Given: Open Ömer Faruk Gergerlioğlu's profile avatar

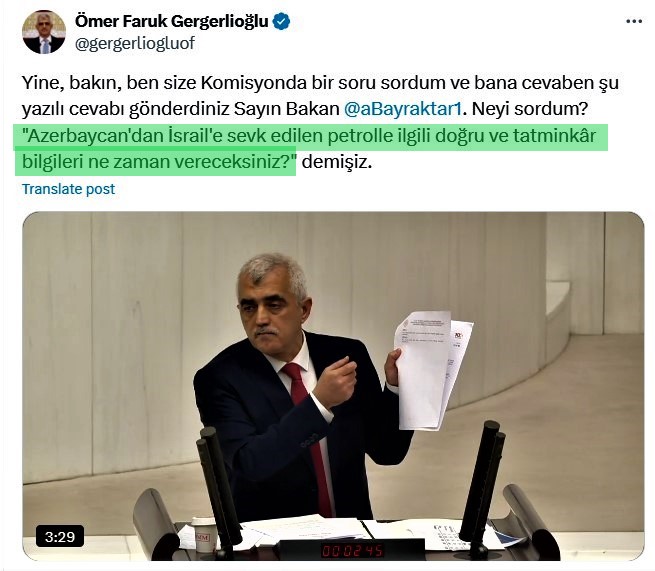Looking at the screenshot, I should point(44,32).
